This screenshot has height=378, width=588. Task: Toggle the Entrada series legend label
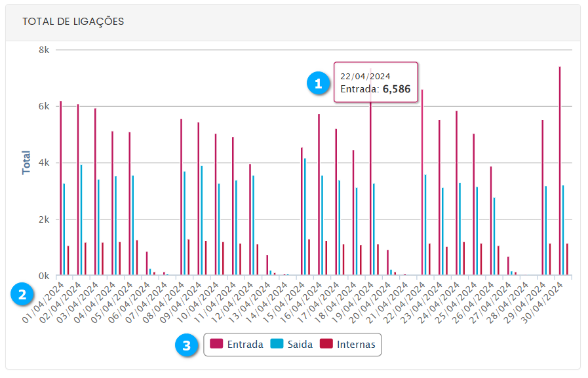[245, 345]
